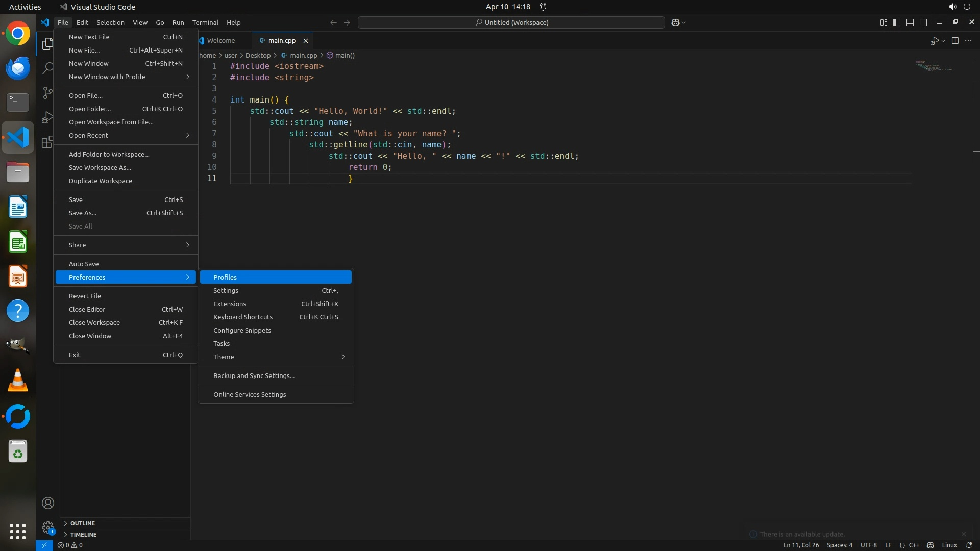The height and width of the screenshot is (551, 980).
Task: Toggle the Primary Side Bar layout button
Action: (x=897, y=22)
